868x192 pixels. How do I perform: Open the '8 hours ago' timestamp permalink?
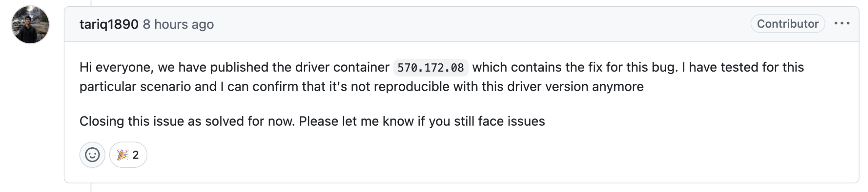(178, 24)
